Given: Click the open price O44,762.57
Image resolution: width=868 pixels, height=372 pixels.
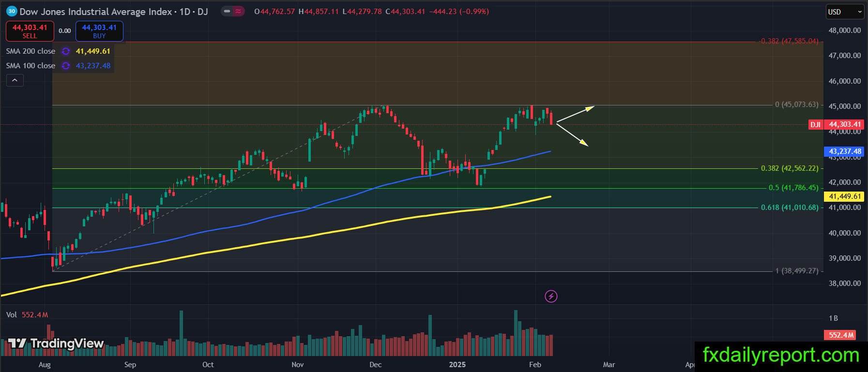Looking at the screenshot, I should tap(274, 11).
